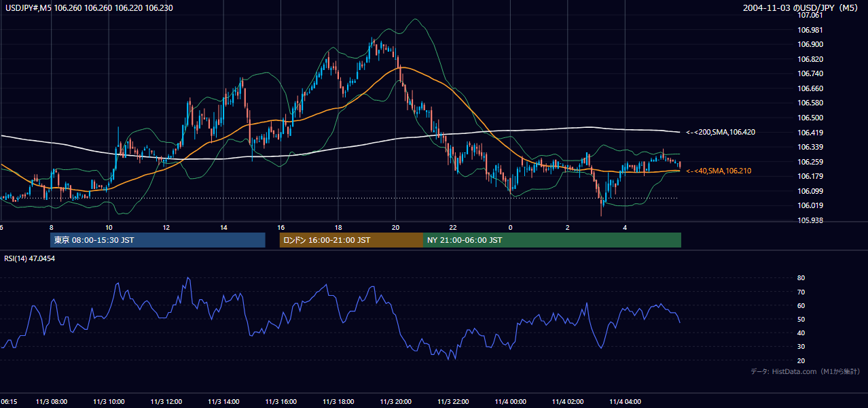Click the Tokyo 08:00-15:30 JST session bar
This screenshot has height=408, width=868.
click(158, 240)
